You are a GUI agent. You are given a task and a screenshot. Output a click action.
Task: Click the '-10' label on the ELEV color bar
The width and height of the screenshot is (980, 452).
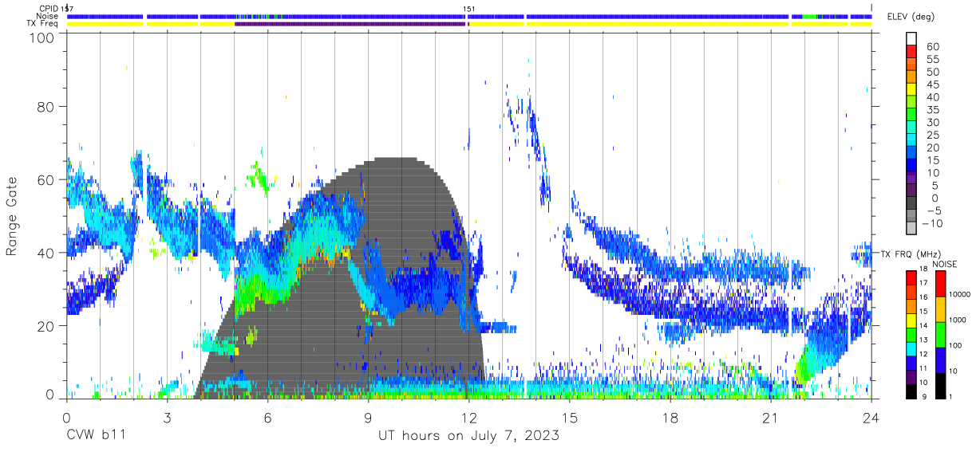pyautogui.click(x=931, y=222)
